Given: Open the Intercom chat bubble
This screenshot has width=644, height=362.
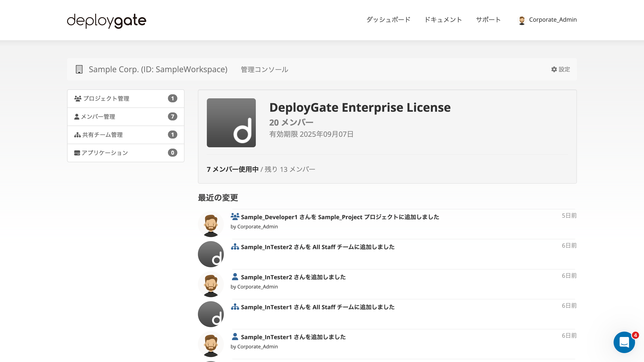Looking at the screenshot, I should tap(624, 342).
